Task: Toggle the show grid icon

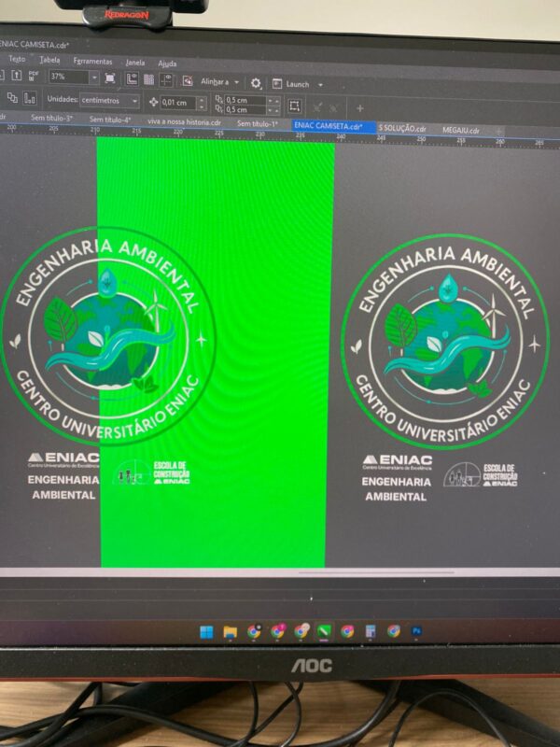Action: click(x=149, y=79)
